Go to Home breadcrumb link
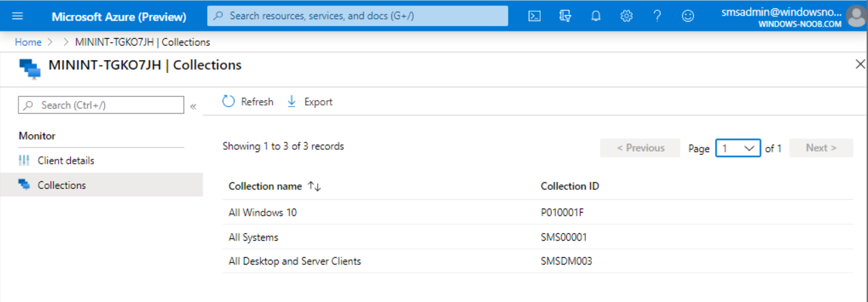This screenshot has width=868, height=302. click(x=28, y=42)
